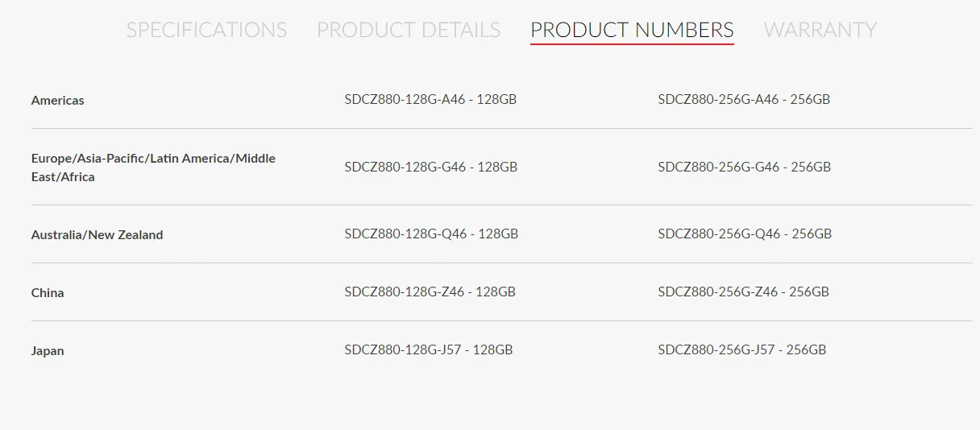This screenshot has width=980, height=430.
Task: Select the SDCZ880-256G-Q46 product number
Action: [x=745, y=234]
